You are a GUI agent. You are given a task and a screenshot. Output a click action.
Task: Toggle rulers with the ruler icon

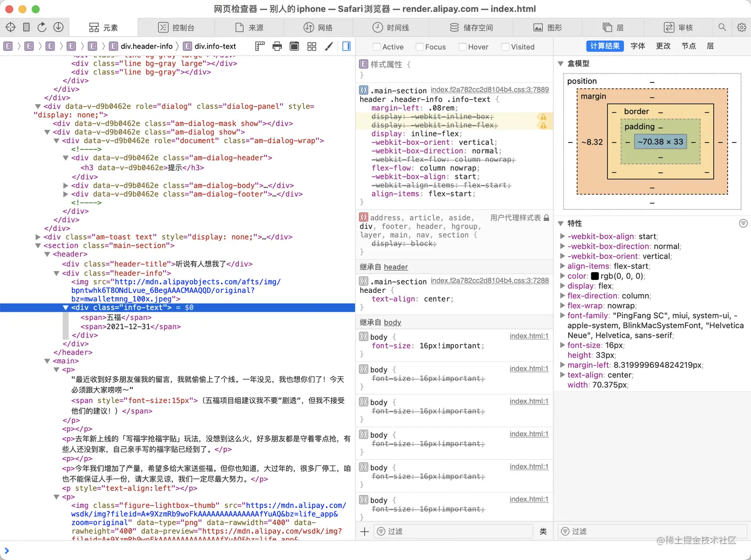pyautogui.click(x=260, y=46)
